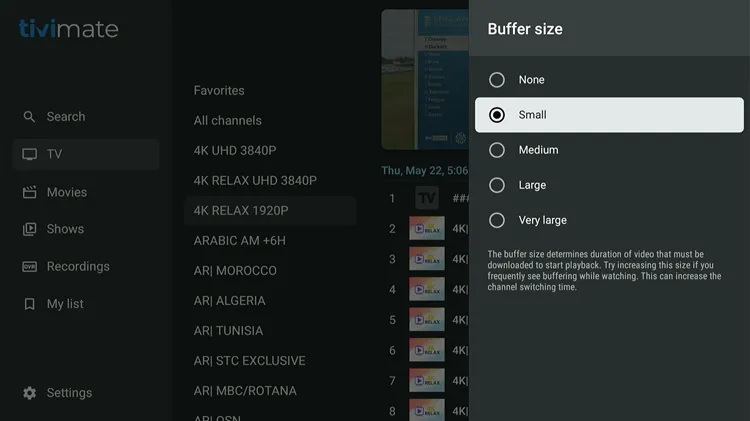Select the ARABIC AM +6H group
This screenshot has width=750, height=421.
coord(240,241)
